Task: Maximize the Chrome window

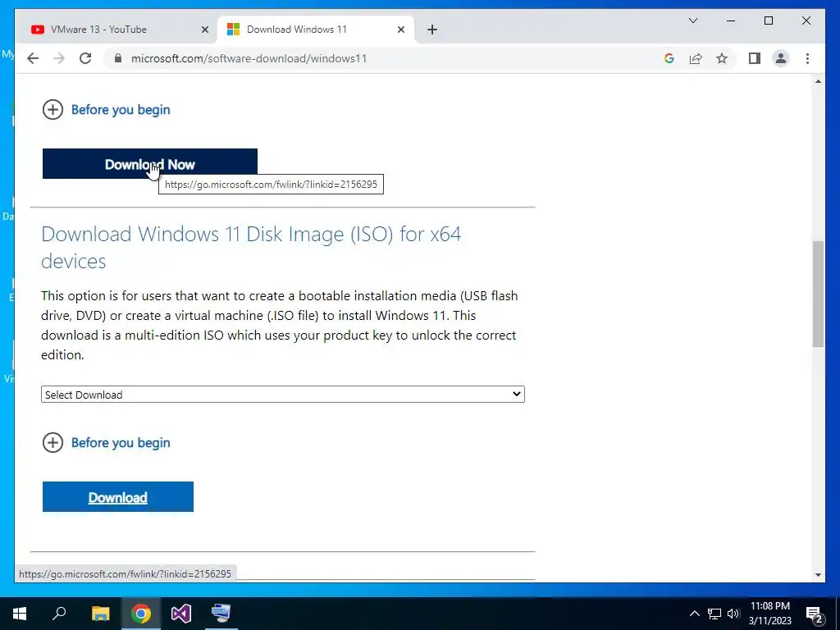Action: 768,21
